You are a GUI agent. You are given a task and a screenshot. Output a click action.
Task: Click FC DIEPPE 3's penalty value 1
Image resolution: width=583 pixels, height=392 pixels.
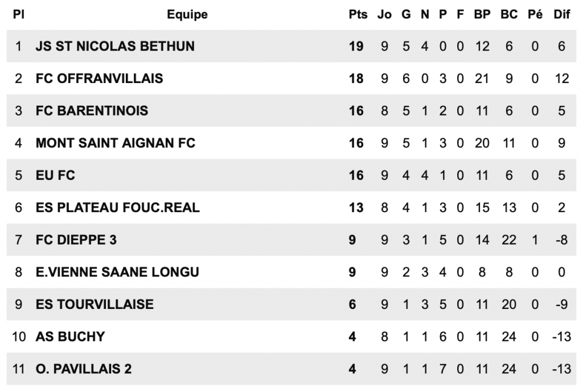pyautogui.click(x=535, y=240)
